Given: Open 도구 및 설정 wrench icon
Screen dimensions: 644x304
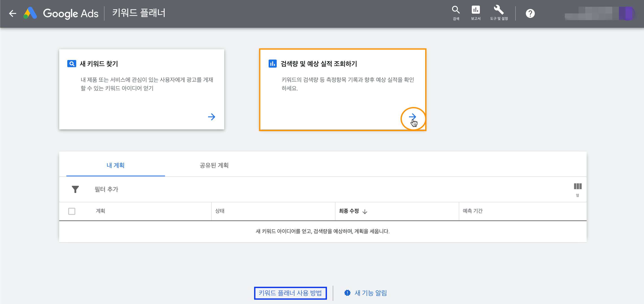Looking at the screenshot, I should (x=499, y=13).
